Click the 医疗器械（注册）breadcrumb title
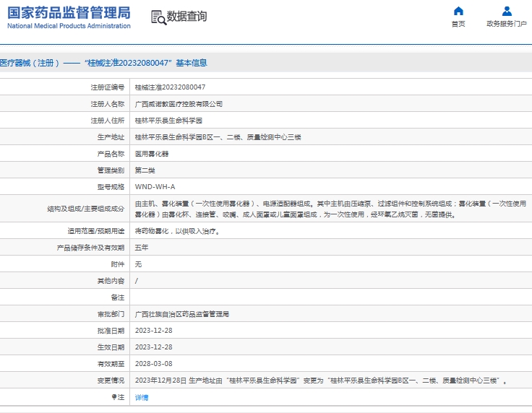Screen dimensions: 532x413 (103, 63)
